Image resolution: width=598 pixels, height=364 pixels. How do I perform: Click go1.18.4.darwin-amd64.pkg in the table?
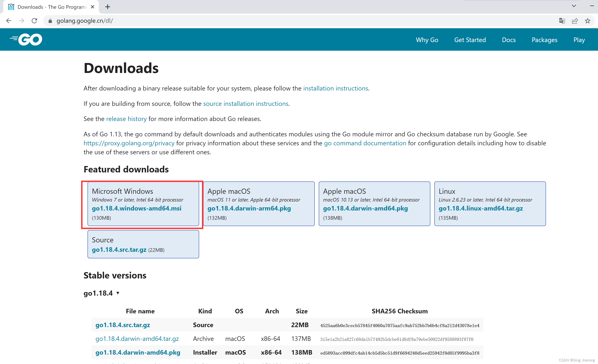138,352
